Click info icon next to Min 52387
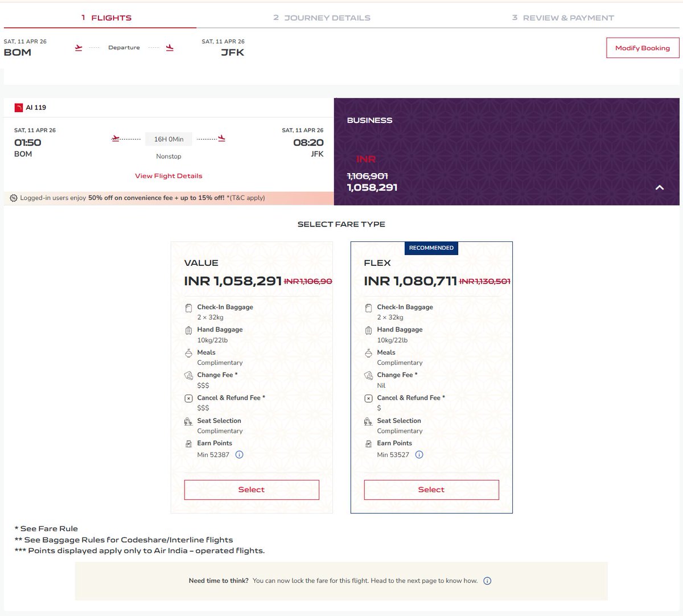683x616 pixels. pos(240,454)
